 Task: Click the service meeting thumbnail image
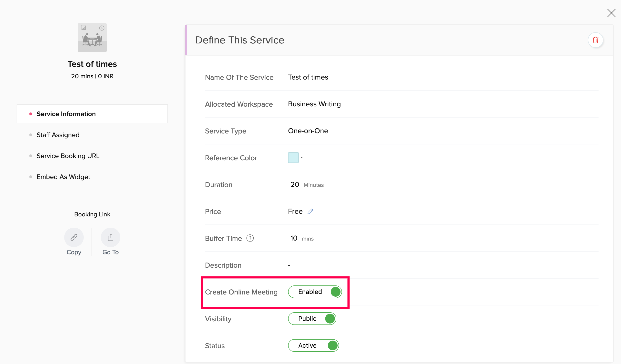point(92,37)
